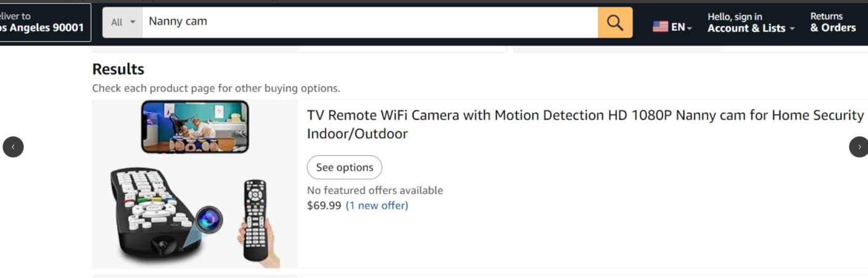Click the orange search magnifier button

614,22
